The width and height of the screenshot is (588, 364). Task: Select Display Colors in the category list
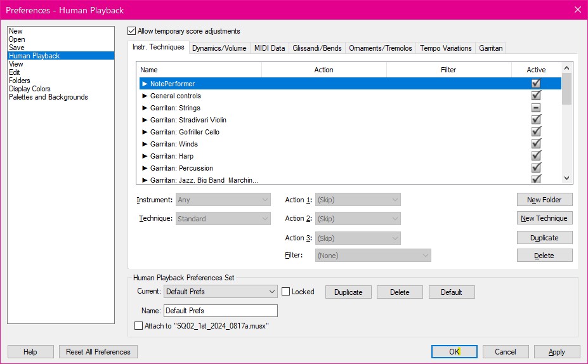pos(30,89)
